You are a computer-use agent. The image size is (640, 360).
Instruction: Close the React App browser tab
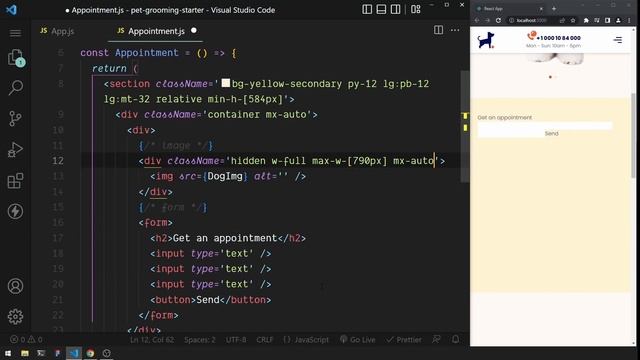541,9
